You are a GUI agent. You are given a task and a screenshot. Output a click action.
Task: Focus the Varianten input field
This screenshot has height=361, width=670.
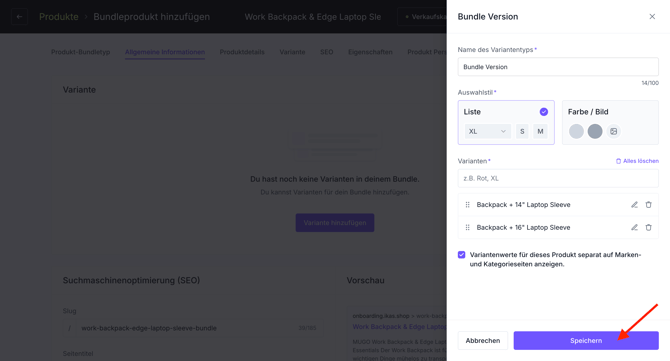point(558,179)
